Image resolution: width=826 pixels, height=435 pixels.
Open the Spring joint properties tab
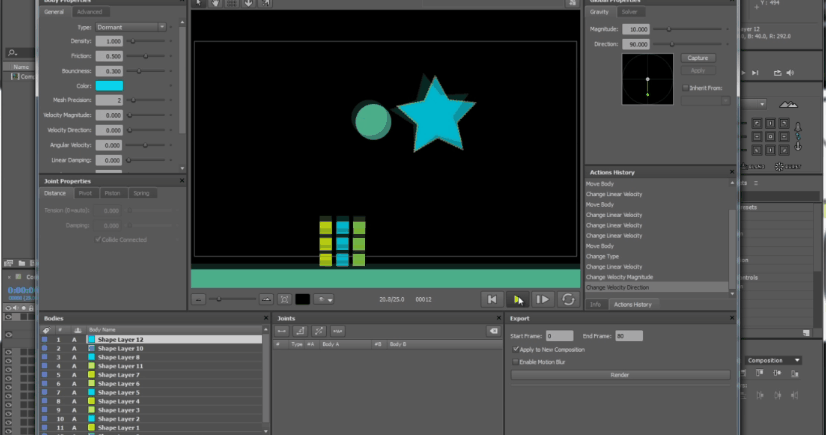tap(141, 193)
